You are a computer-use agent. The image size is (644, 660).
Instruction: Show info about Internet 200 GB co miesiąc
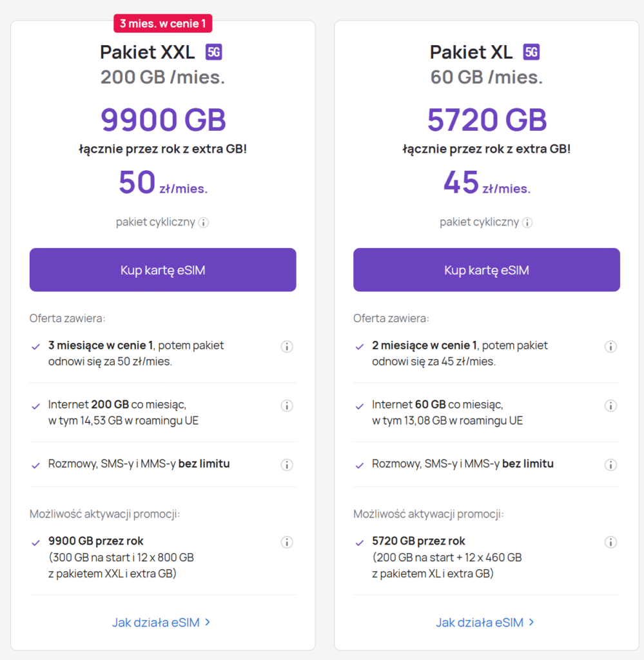pos(287,406)
